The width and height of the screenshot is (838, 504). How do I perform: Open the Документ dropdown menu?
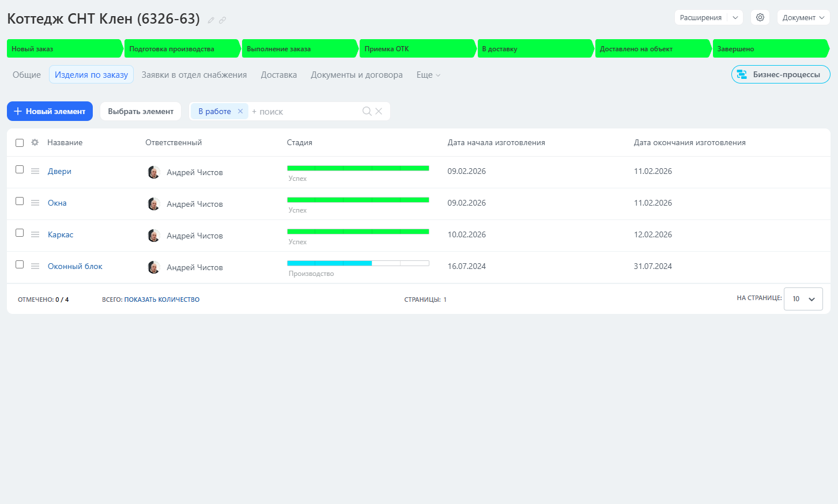coord(803,17)
